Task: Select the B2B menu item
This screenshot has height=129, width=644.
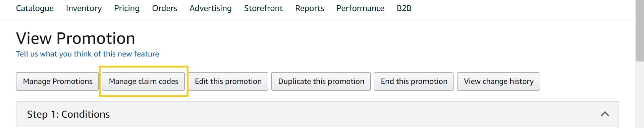Action: coord(404,8)
